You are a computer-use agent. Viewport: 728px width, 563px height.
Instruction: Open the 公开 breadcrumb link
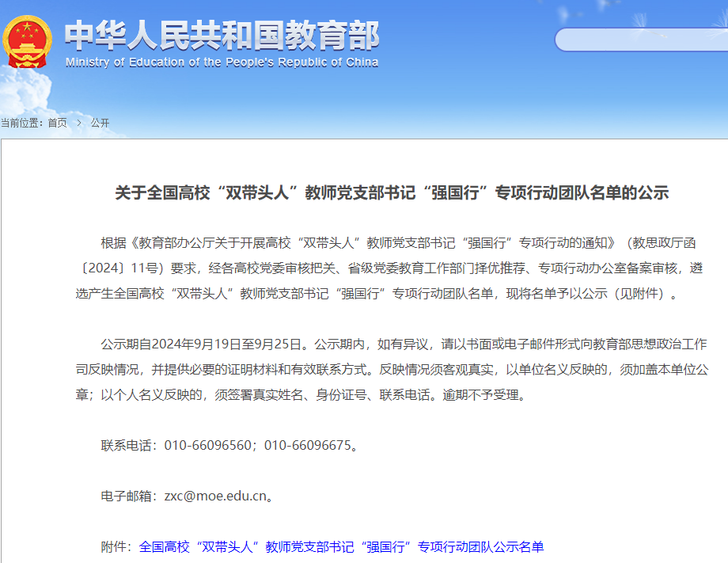100,123
